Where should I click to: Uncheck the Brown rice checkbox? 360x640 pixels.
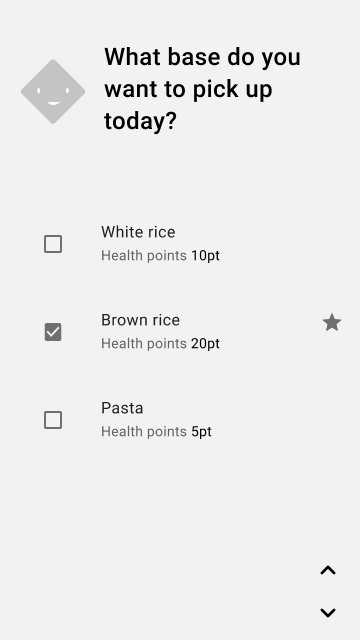point(53,332)
